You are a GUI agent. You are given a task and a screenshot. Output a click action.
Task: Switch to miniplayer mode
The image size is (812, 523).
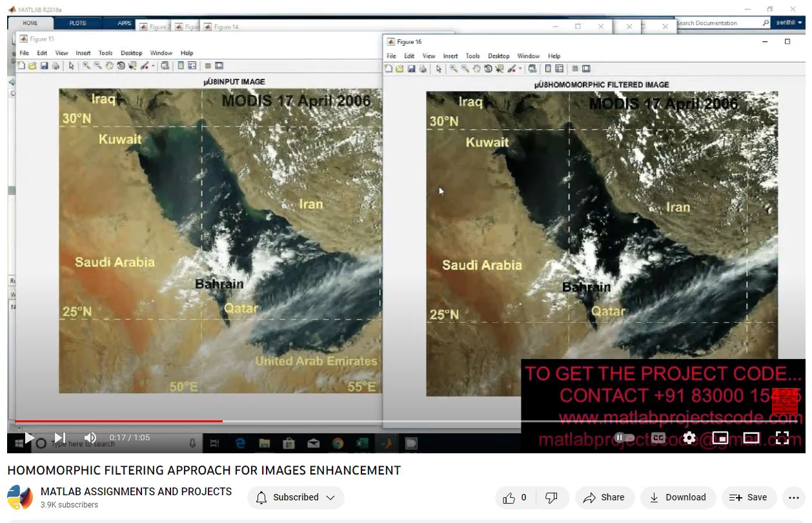[720, 438]
